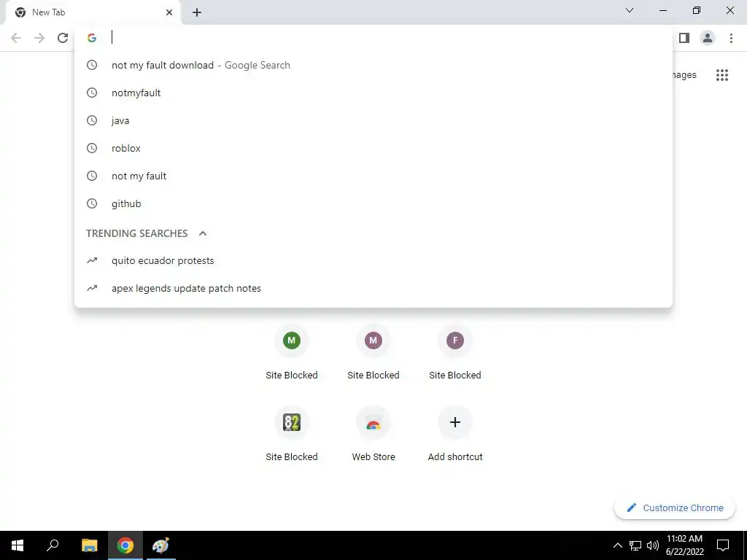Viewport: 747px width, 560px height.
Task: Open the purple M Site Blocked shortcut
Action: tap(373, 352)
